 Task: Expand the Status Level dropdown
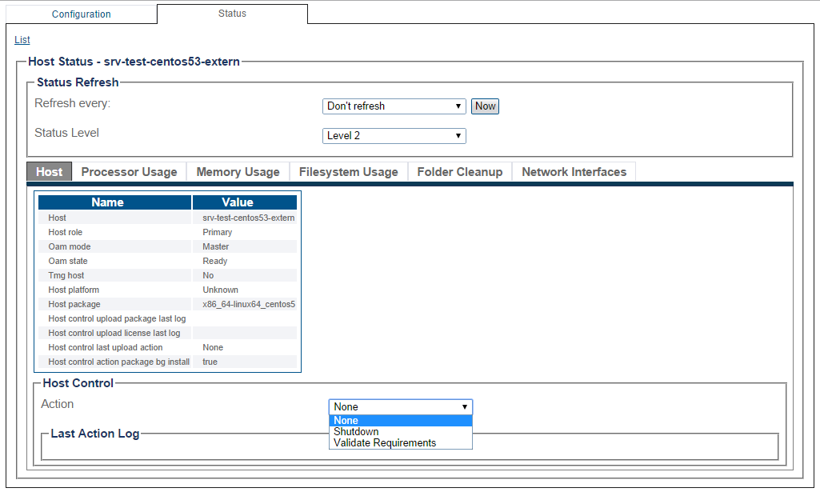click(394, 136)
